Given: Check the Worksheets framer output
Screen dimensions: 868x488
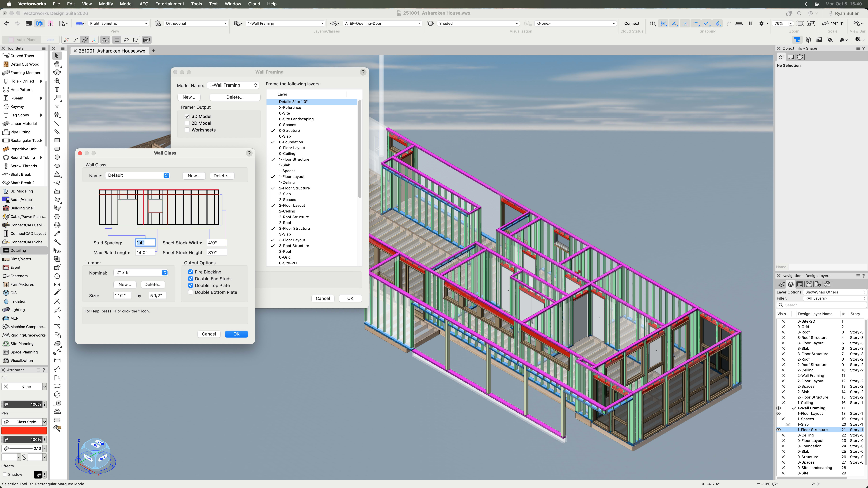Looking at the screenshot, I should click(187, 130).
